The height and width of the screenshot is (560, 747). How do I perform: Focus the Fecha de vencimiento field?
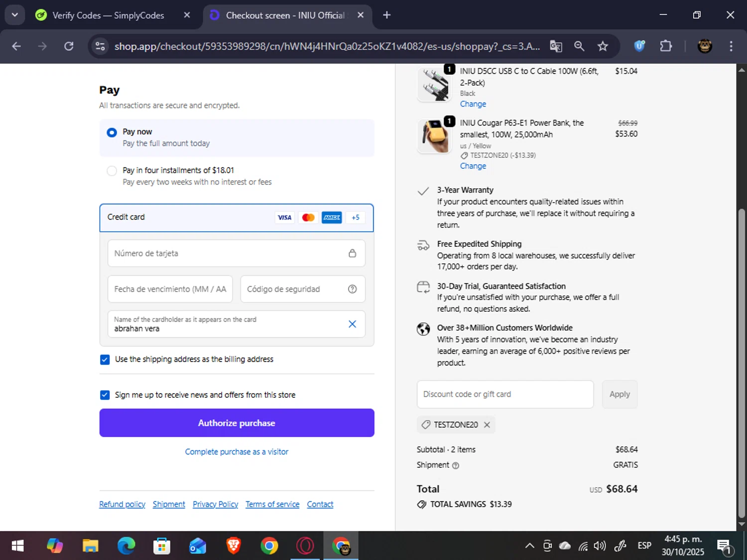click(170, 289)
